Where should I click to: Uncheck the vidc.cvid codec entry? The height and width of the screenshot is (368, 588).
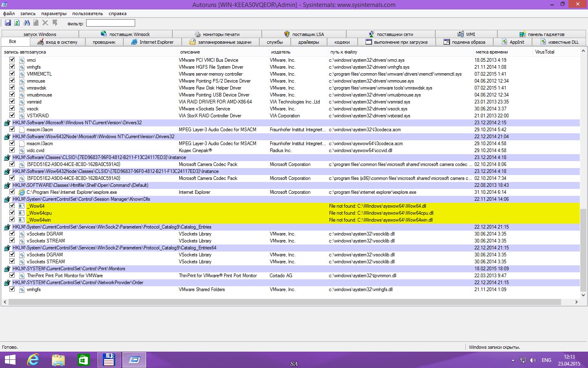12,150
